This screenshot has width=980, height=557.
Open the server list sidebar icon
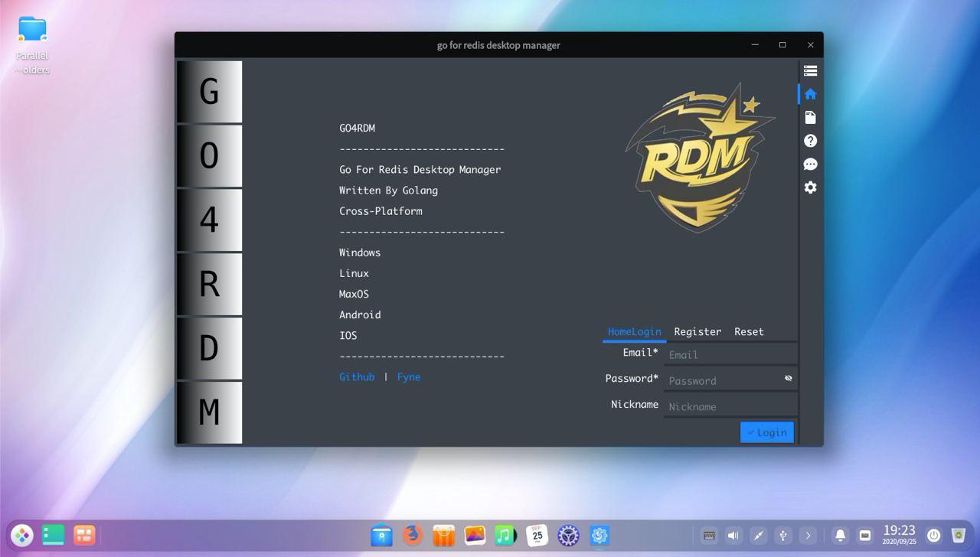click(x=810, y=70)
